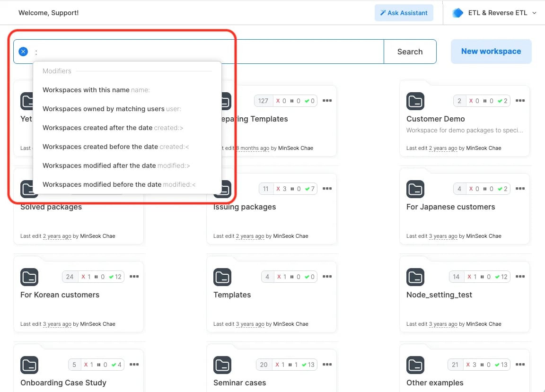Click package count 20 on Seminar cases
Image resolution: width=545 pixels, height=392 pixels.
click(x=264, y=365)
